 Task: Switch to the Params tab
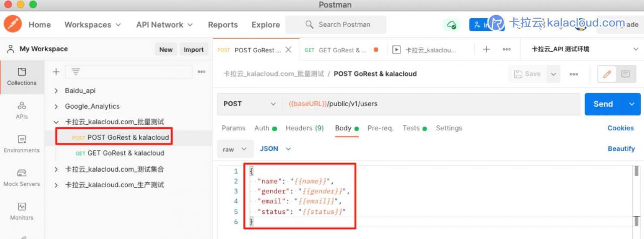(233, 128)
